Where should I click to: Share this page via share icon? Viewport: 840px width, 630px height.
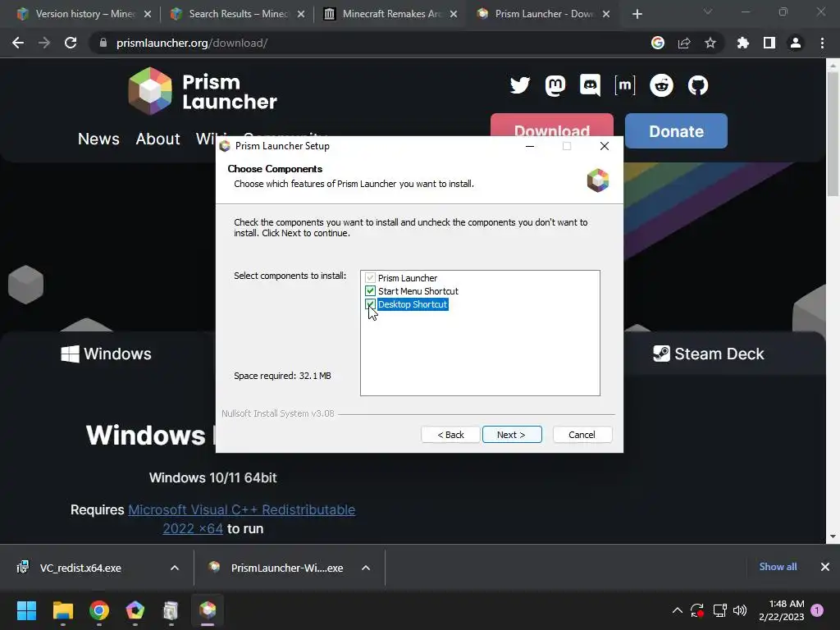(684, 43)
